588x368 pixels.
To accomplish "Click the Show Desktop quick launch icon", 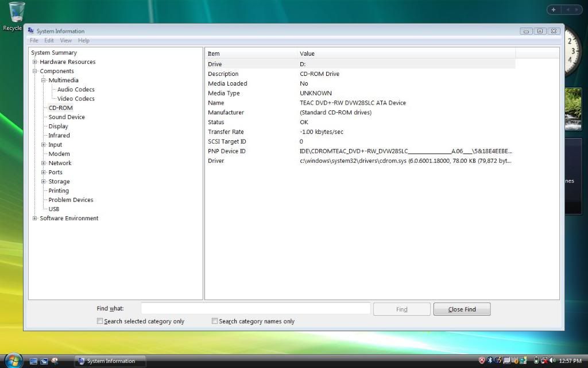I will [x=33, y=361].
